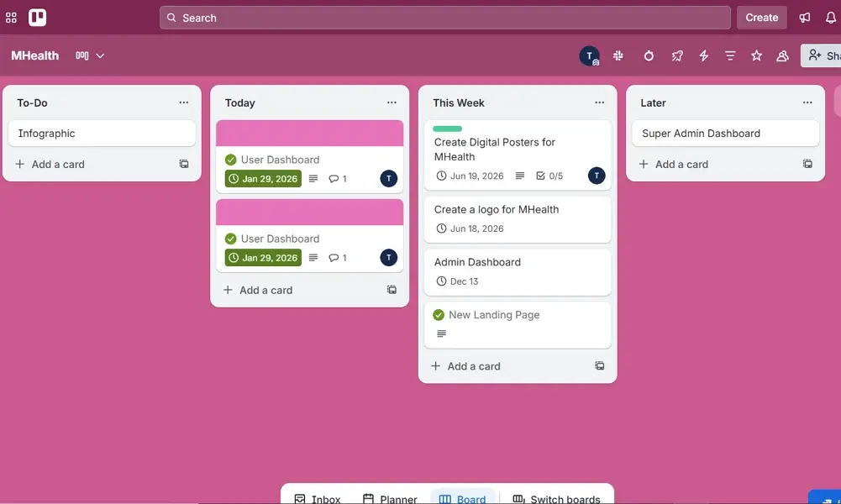Image resolution: width=841 pixels, height=504 pixels.
Task: Click the search input field
Action: pyautogui.click(x=444, y=17)
